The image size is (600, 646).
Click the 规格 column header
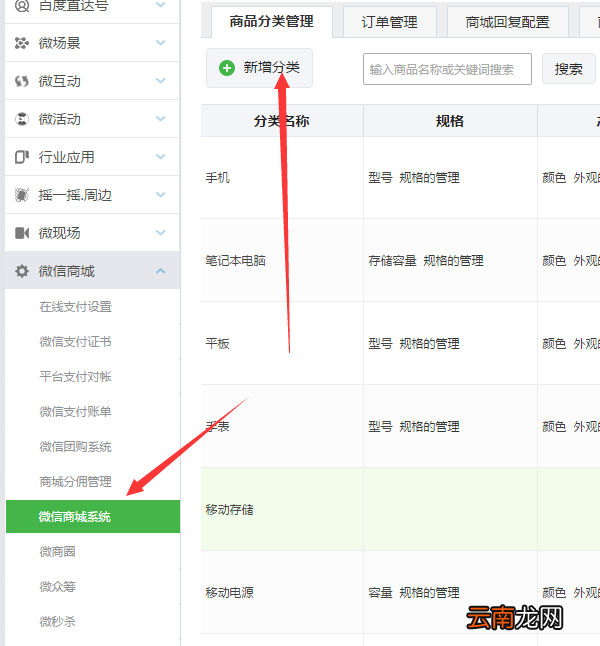coord(450,121)
